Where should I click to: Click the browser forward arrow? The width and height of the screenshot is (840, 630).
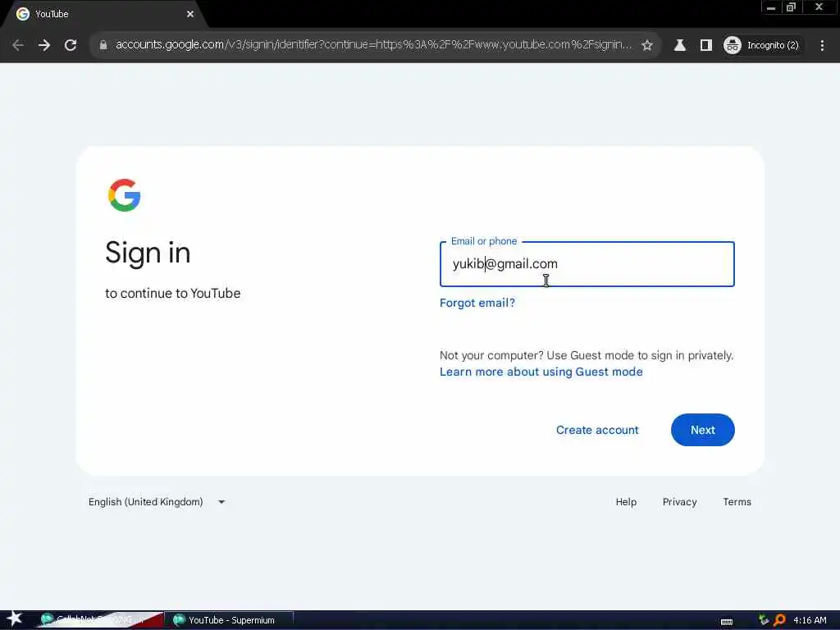(44, 45)
